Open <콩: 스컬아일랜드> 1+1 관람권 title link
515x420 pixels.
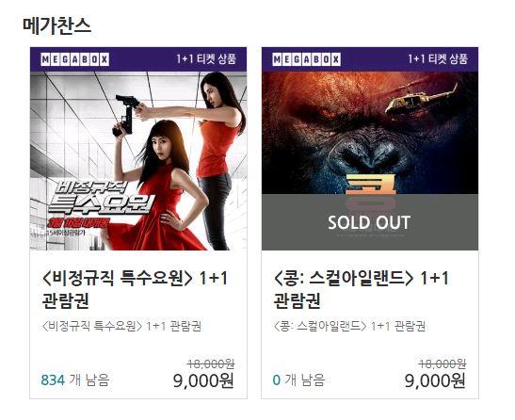[362, 289]
